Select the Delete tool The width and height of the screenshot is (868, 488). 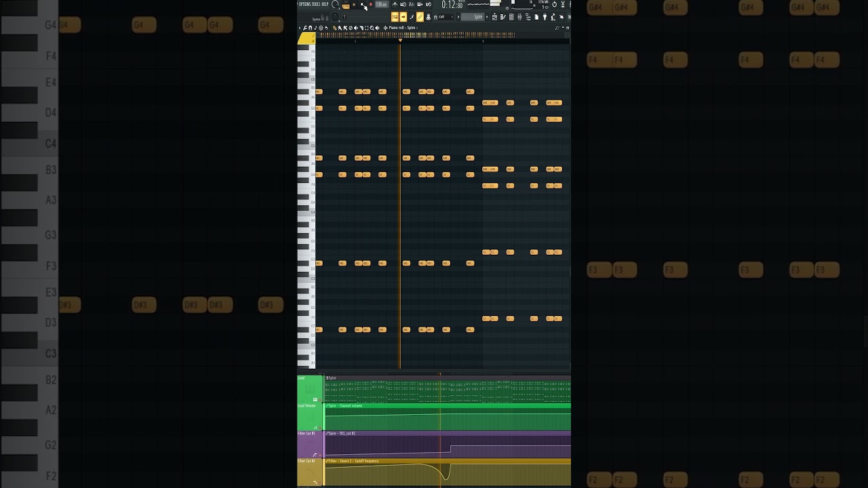[x=351, y=28]
